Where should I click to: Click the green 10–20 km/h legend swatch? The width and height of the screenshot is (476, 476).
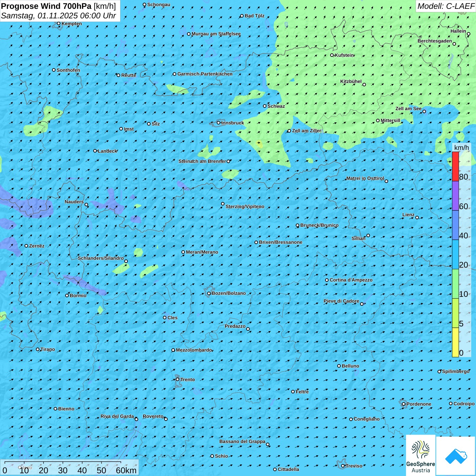coord(455,284)
